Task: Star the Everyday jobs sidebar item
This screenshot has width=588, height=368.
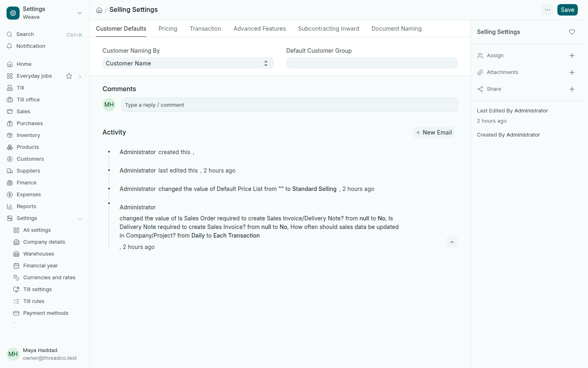Action: coord(69,76)
